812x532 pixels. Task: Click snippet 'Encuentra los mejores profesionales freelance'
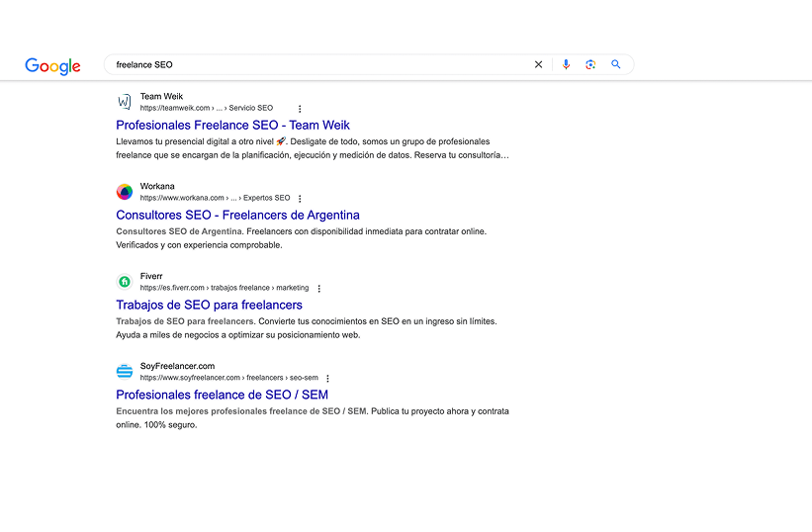pyautogui.click(x=313, y=418)
